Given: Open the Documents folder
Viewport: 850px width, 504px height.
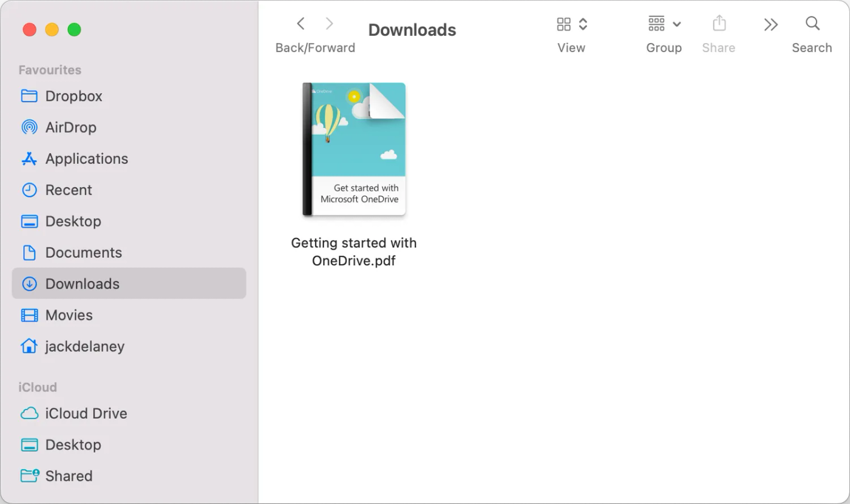Looking at the screenshot, I should (82, 253).
